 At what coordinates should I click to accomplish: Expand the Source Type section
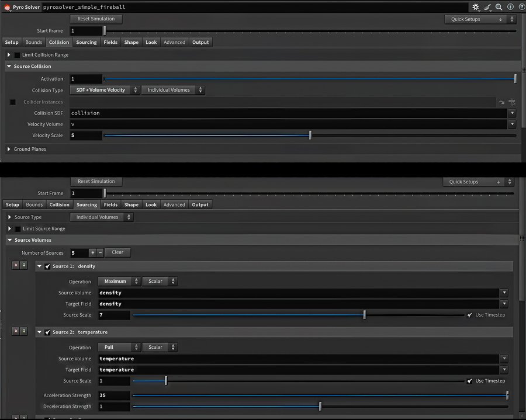click(x=9, y=217)
